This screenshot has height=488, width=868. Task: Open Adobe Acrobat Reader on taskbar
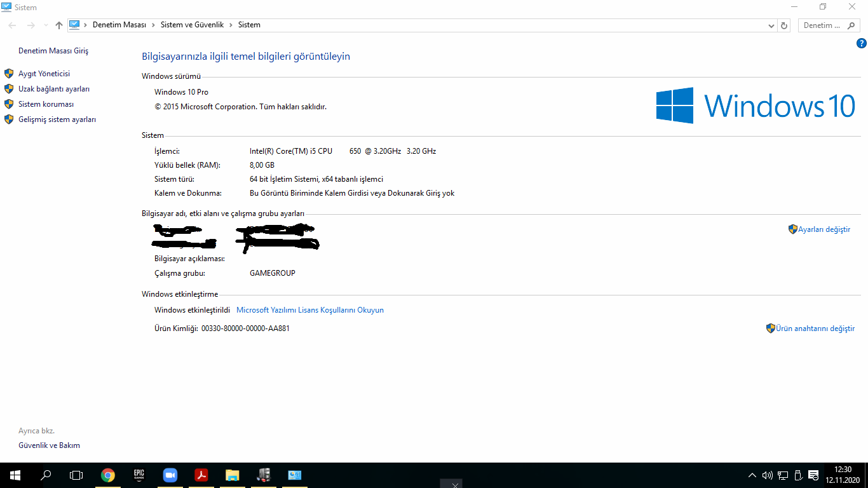pos(201,475)
